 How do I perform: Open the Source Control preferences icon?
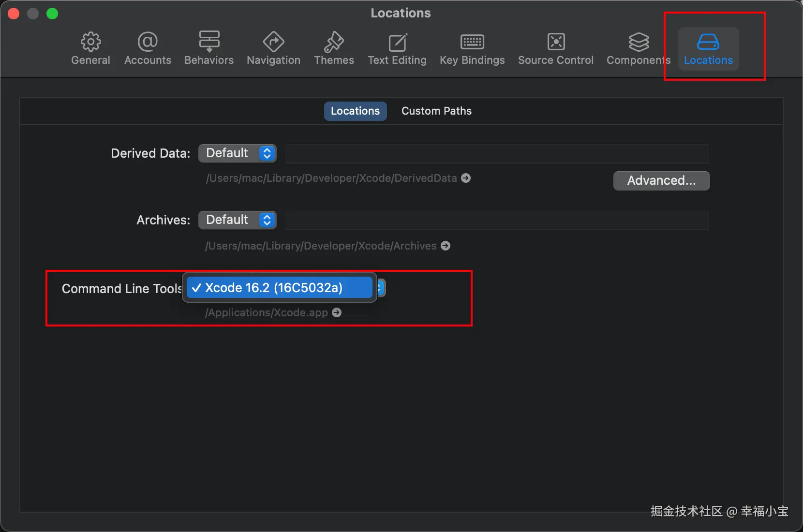tap(556, 42)
